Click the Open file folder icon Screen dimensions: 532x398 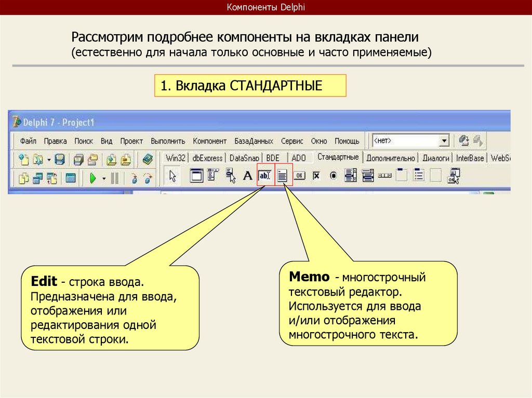tap(37, 159)
